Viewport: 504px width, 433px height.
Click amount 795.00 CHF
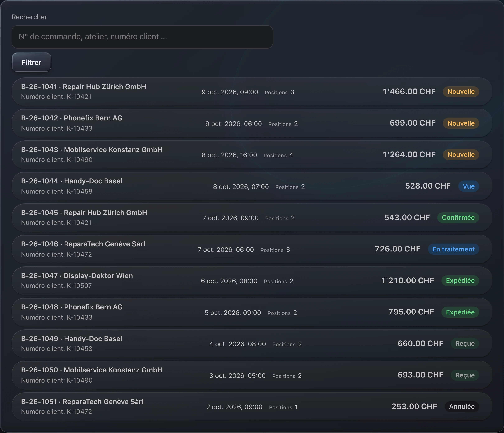411,312
